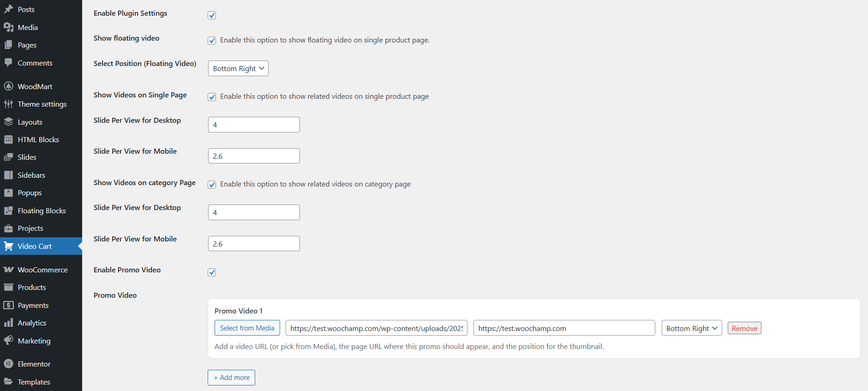Remove Promo Video 1 entry
868x391 pixels.
click(744, 328)
